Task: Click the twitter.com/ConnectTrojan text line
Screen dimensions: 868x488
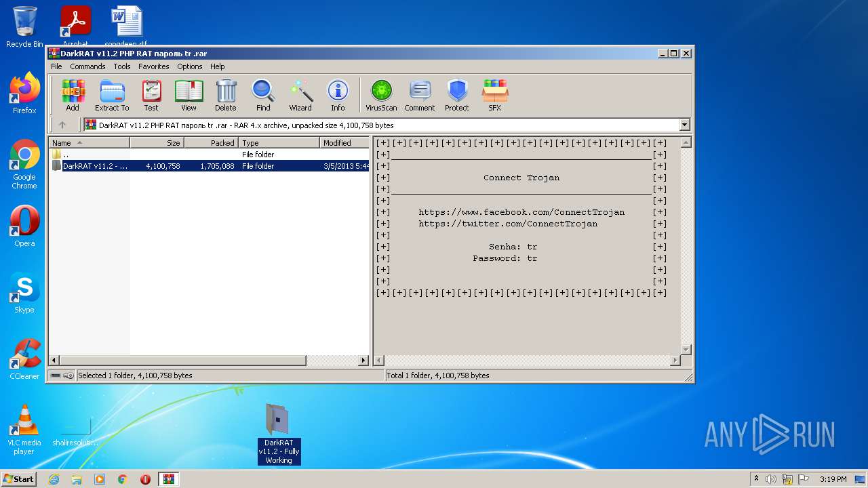Action: [508, 224]
